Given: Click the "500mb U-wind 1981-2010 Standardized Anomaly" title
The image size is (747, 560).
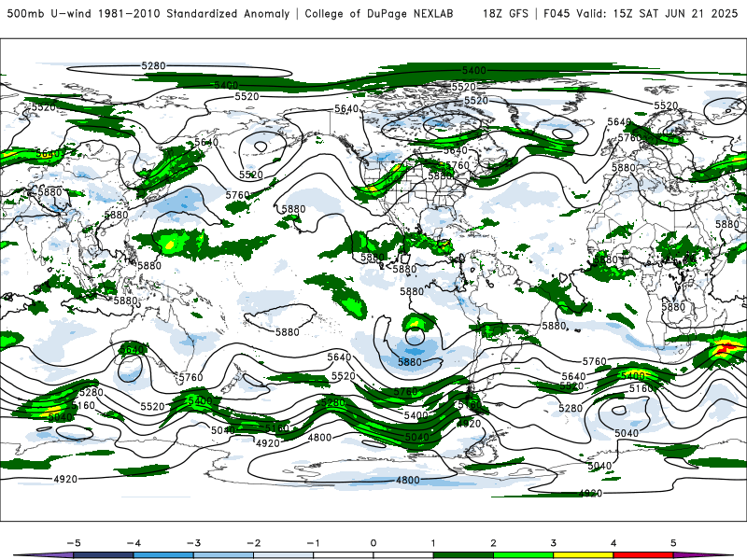Looking at the screenshot, I should (148, 13).
